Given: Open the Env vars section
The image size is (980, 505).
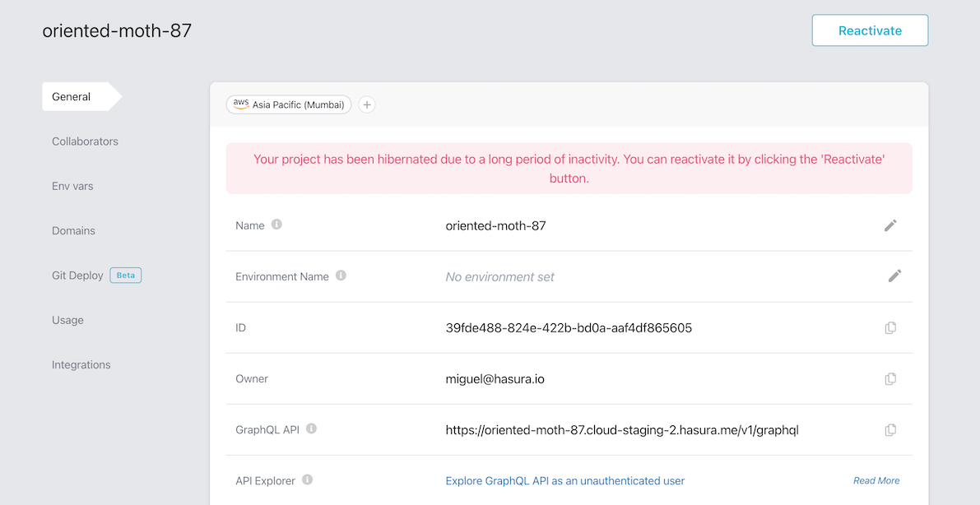Looking at the screenshot, I should (x=72, y=186).
